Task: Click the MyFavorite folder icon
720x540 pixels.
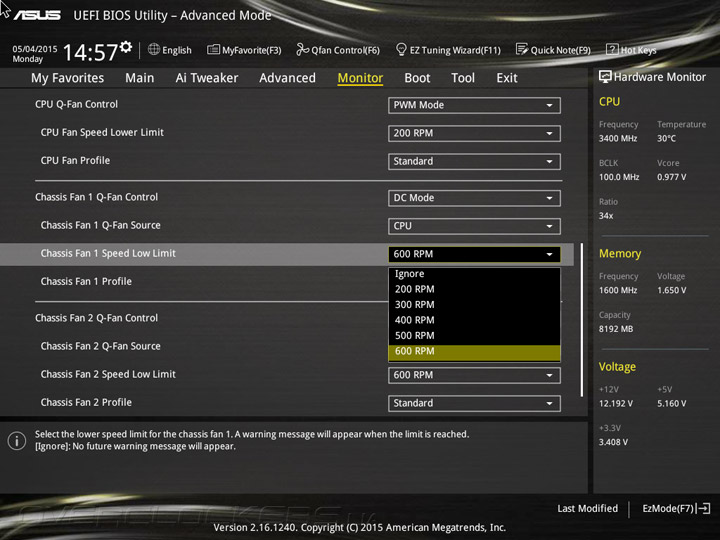Action: [213, 49]
